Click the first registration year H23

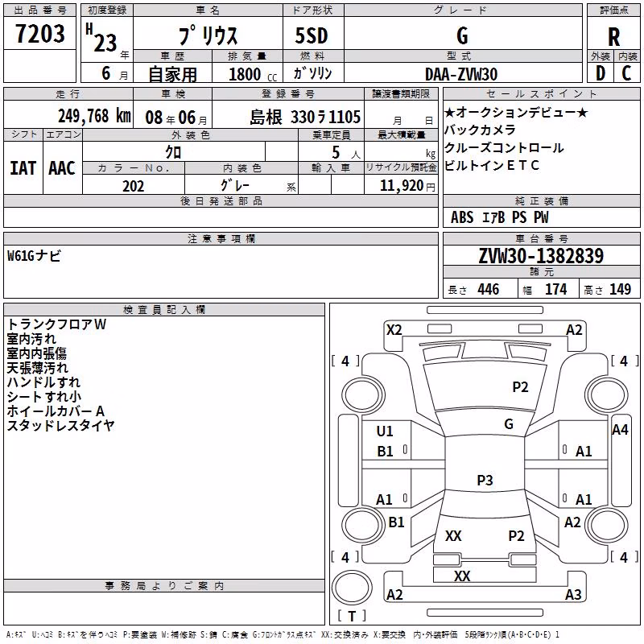pos(101,38)
